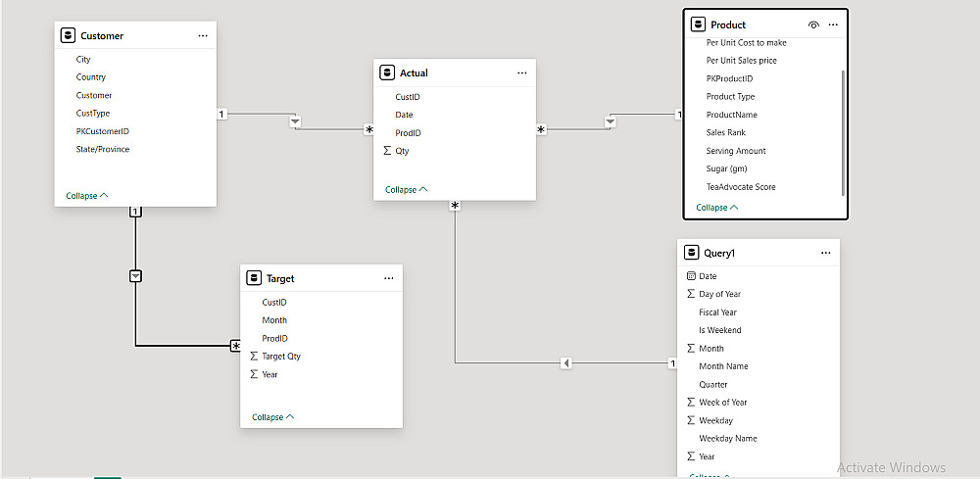The width and height of the screenshot is (980, 479).
Task: Click the Actual table database icon
Action: point(387,73)
